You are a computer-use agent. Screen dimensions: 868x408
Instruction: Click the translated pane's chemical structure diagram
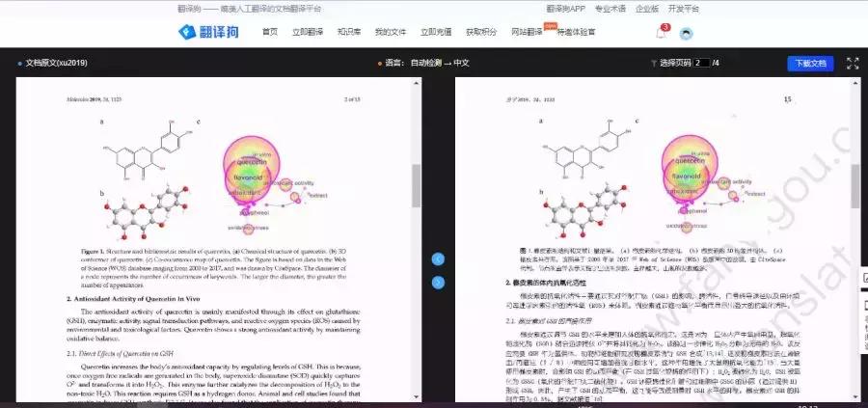pos(588,150)
